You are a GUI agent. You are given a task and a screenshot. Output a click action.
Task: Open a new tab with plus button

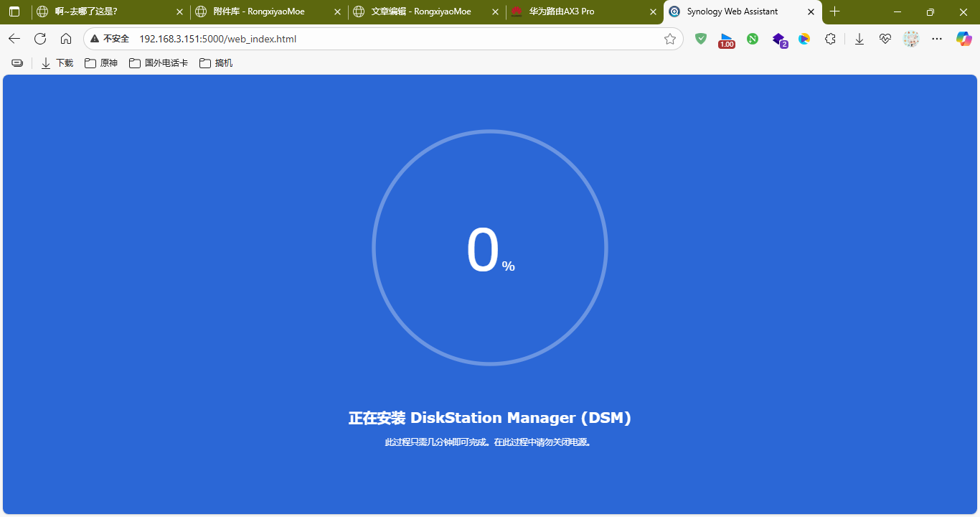pyautogui.click(x=834, y=11)
